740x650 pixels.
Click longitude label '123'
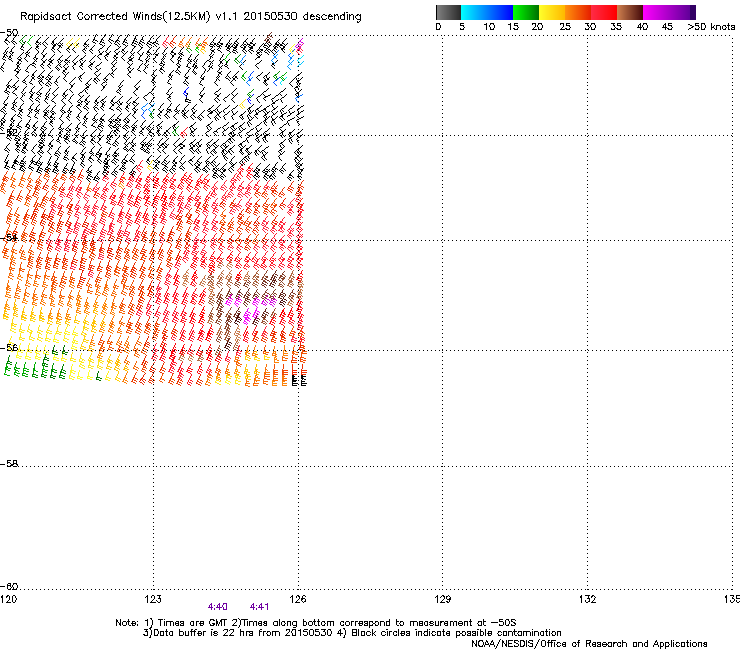(x=153, y=599)
